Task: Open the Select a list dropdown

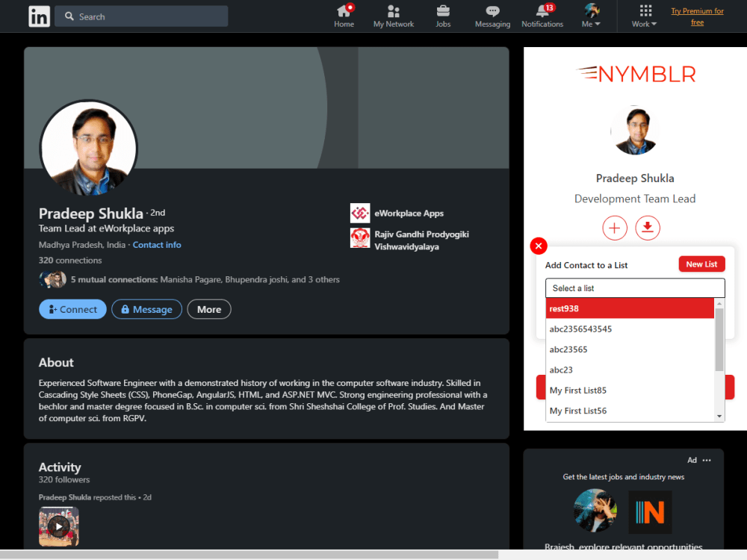Action: point(635,288)
